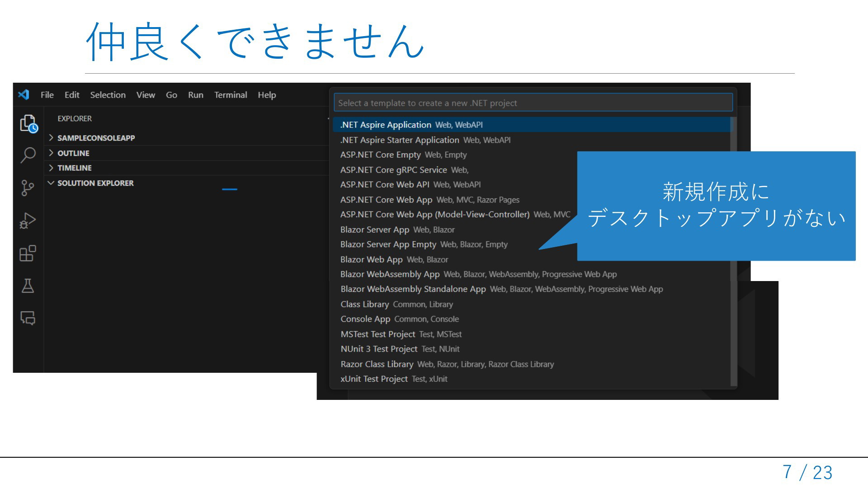
Task: Open the Terminal menu
Action: [x=231, y=95]
